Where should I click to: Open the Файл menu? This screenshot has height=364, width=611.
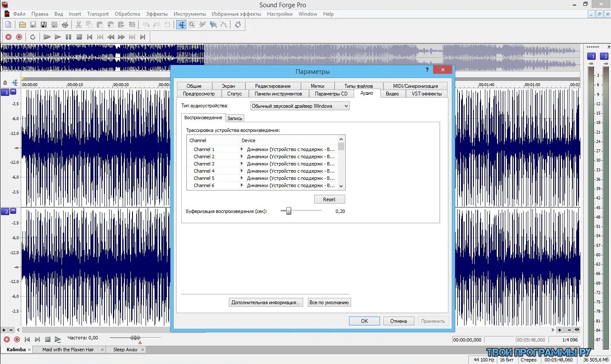pos(19,14)
